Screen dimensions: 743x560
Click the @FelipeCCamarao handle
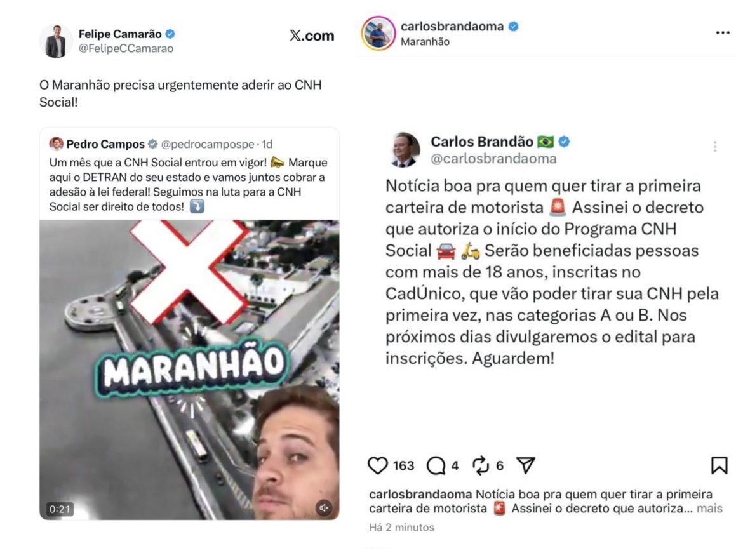point(126,48)
